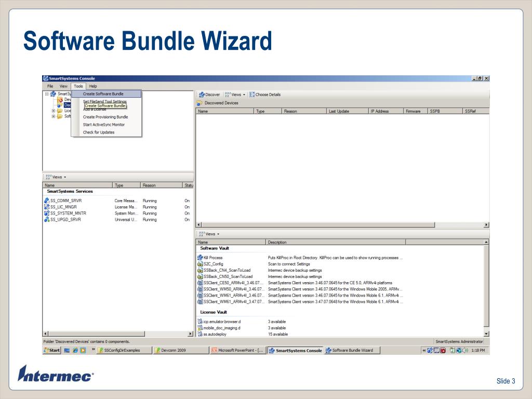Open the Help menu
Viewport: 532px width, 399px height.
click(93, 86)
